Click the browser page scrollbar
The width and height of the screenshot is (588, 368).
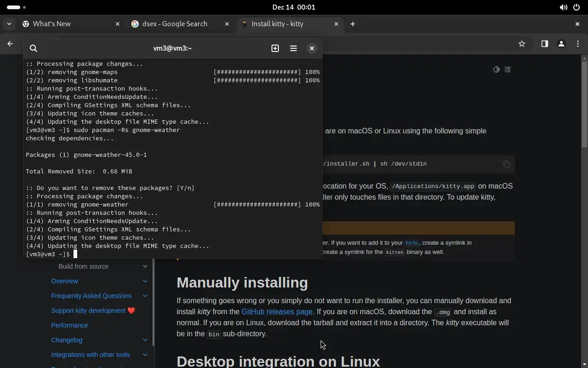coord(585,105)
